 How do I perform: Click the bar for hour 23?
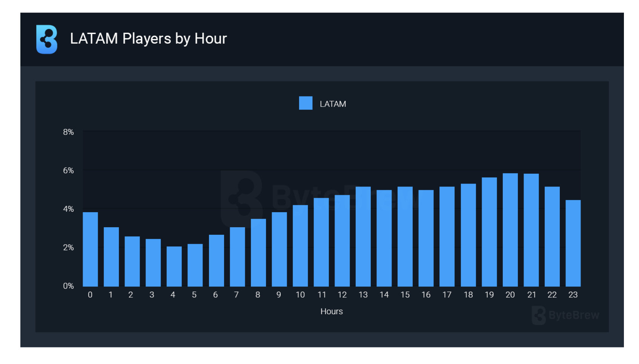click(x=573, y=243)
